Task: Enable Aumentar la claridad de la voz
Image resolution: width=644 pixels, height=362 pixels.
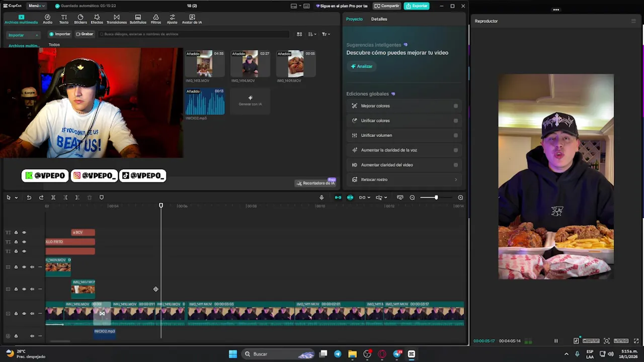Action: click(456, 150)
